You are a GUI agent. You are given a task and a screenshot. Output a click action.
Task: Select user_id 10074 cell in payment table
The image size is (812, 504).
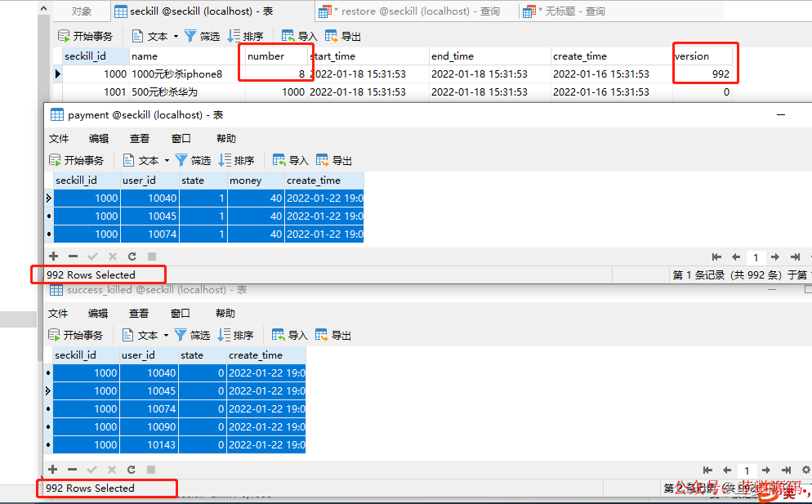[x=149, y=234]
